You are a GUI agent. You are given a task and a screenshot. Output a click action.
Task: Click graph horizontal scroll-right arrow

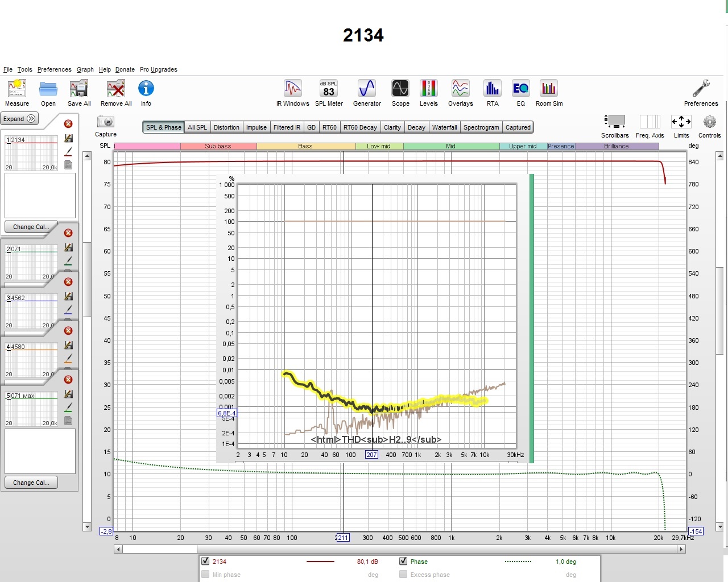681,549
